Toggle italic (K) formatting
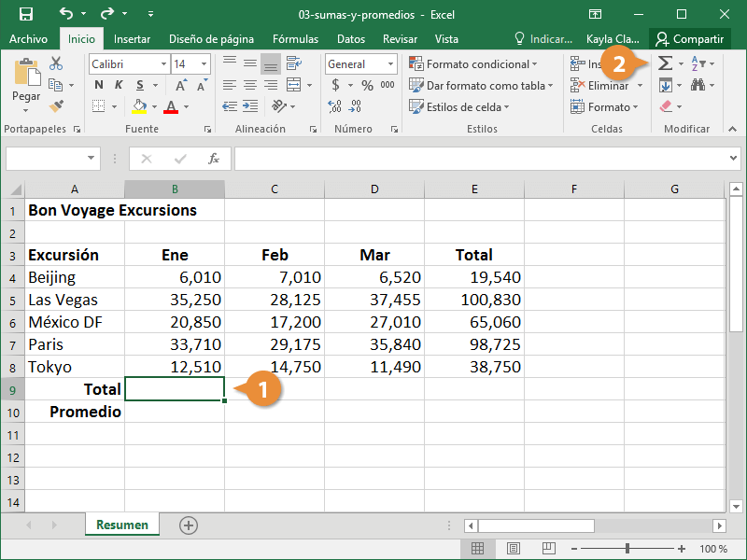Viewport: 747px width, 560px height. pyautogui.click(x=120, y=86)
